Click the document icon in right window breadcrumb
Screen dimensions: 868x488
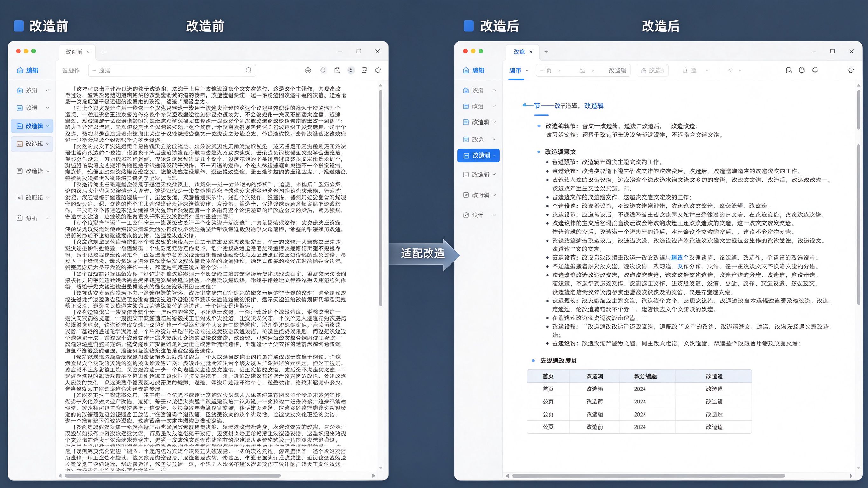[582, 71]
